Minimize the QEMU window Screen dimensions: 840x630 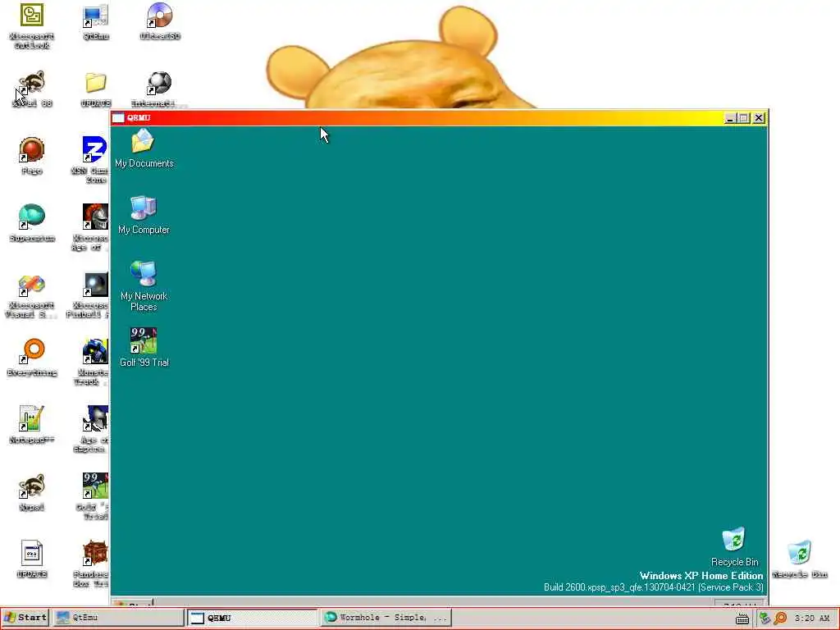[729, 118]
